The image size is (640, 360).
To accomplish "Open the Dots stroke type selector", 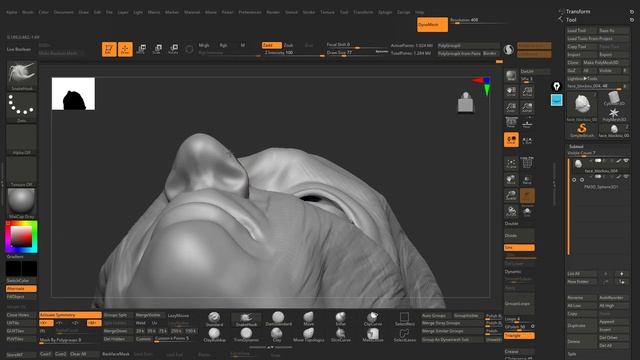I will 22,107.
